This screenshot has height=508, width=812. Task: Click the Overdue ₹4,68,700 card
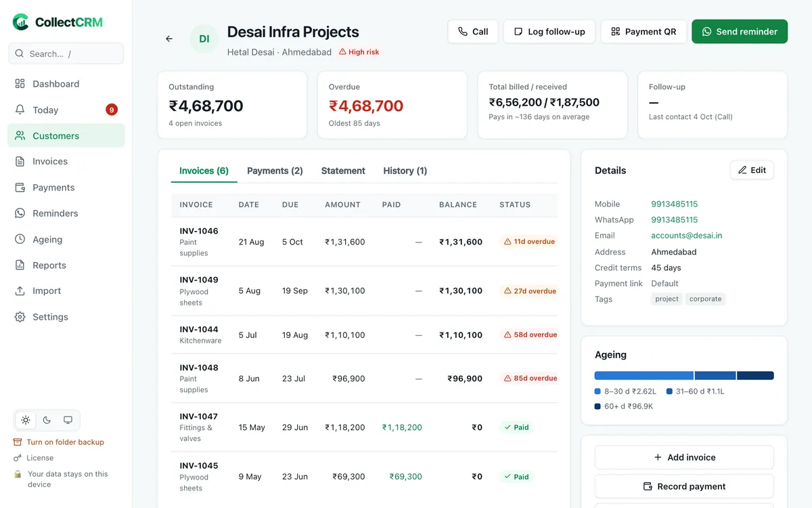(392, 105)
